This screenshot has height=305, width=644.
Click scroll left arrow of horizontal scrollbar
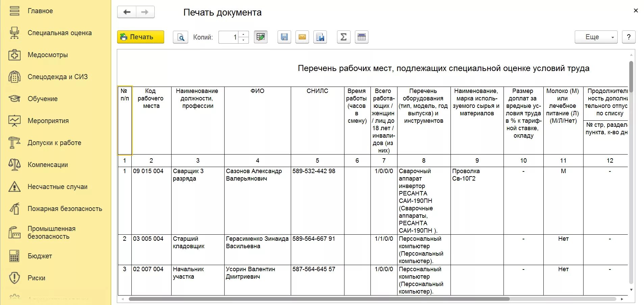coord(123,299)
